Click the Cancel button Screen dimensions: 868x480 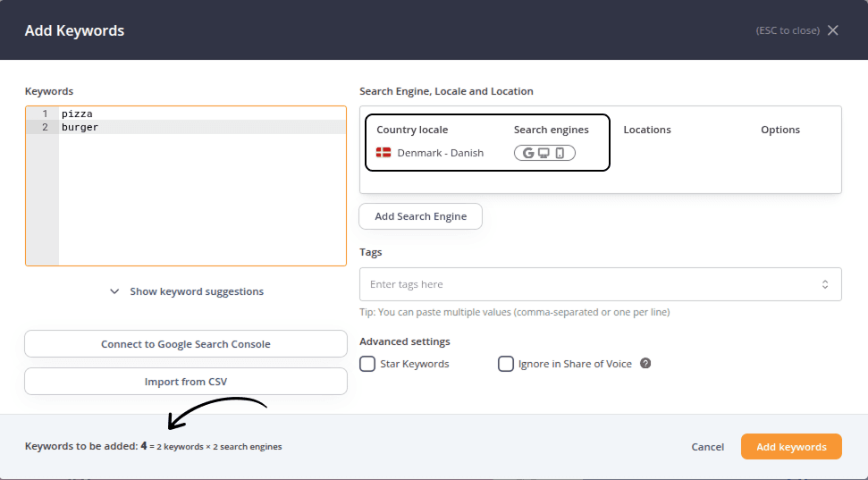tap(707, 447)
